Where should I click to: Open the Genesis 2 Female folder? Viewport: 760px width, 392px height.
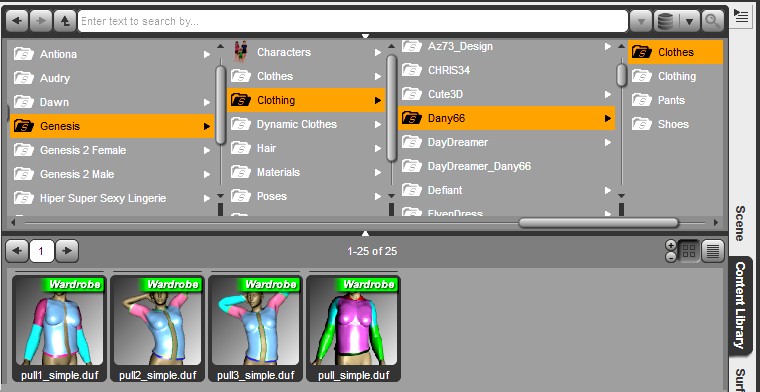111,150
